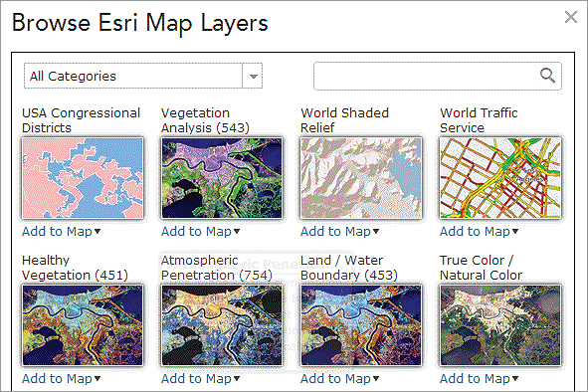
Task: Click the Land / Water Boundary (453) title
Action: pyautogui.click(x=349, y=268)
